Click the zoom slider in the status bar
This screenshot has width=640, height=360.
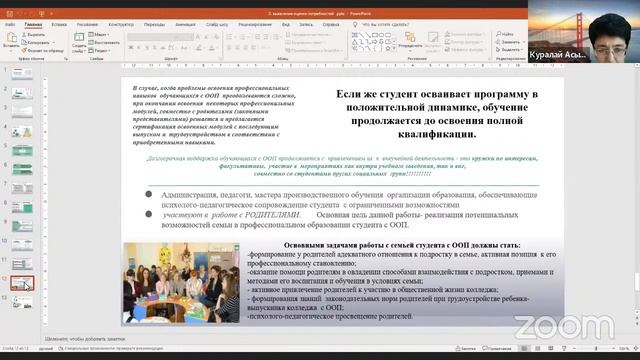(596, 349)
